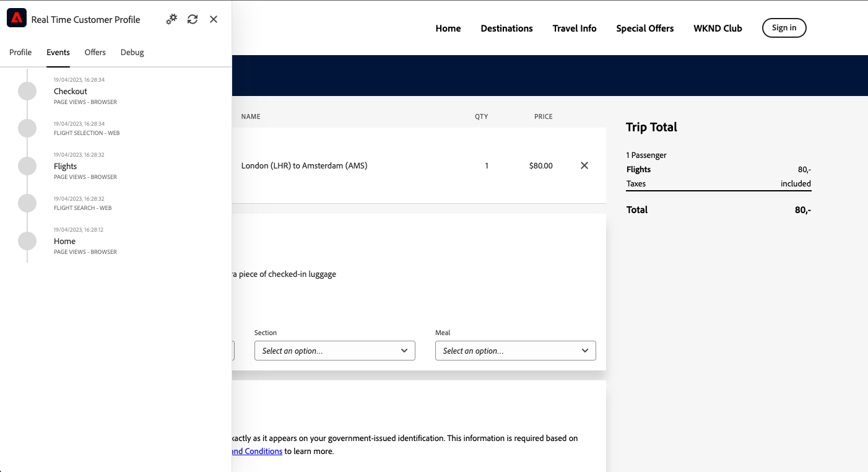
Task: Select the Flight Search - Web event marker
Action: (27, 203)
